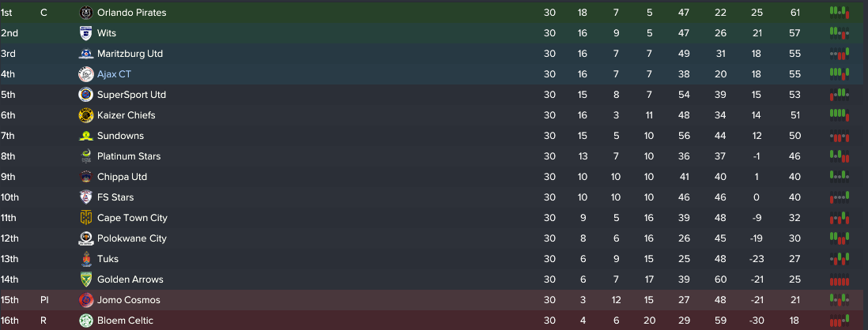
Task: Click the Kaizer Chiefs club badge
Action: pos(86,115)
